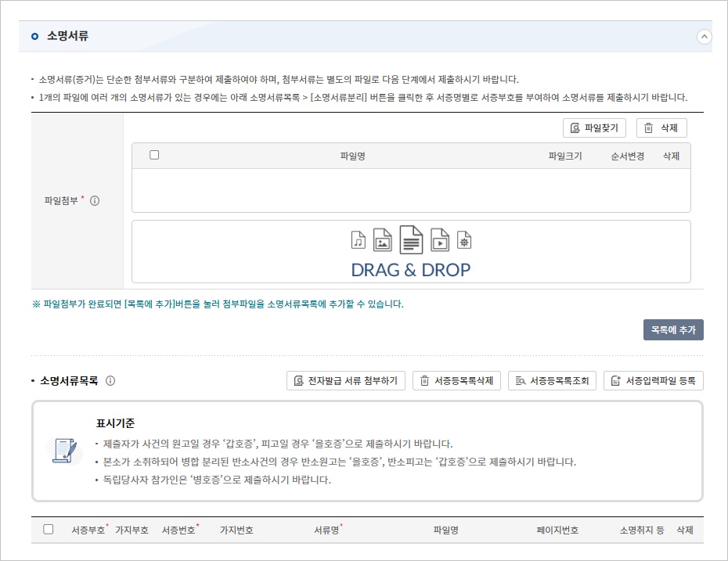The height and width of the screenshot is (561, 728).
Task: Click 서증입력파일 등록 button
Action: [653, 381]
